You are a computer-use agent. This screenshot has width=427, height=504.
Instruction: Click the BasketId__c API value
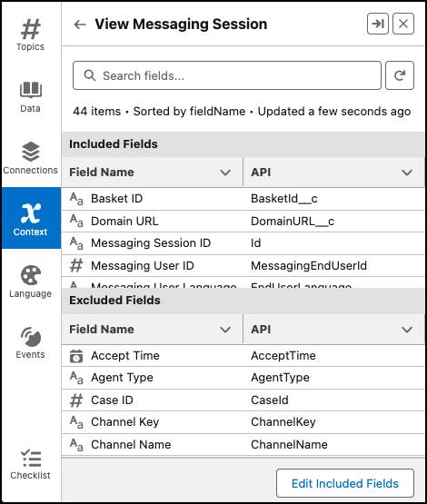click(x=284, y=199)
